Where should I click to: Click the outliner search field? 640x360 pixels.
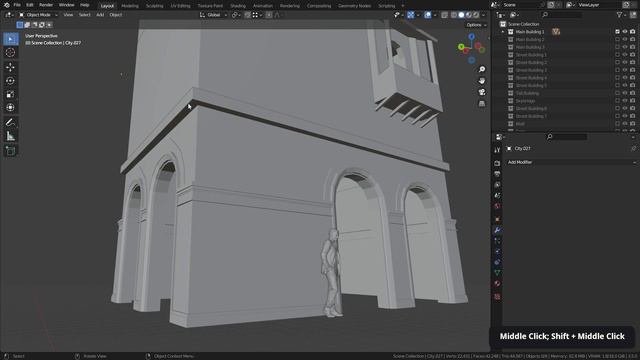point(562,15)
